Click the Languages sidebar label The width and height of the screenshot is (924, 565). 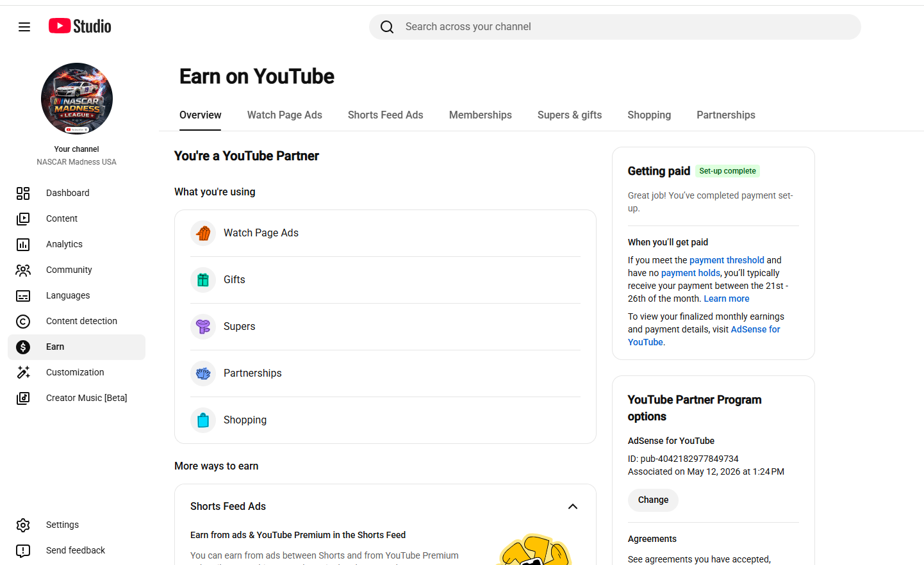[x=68, y=296]
